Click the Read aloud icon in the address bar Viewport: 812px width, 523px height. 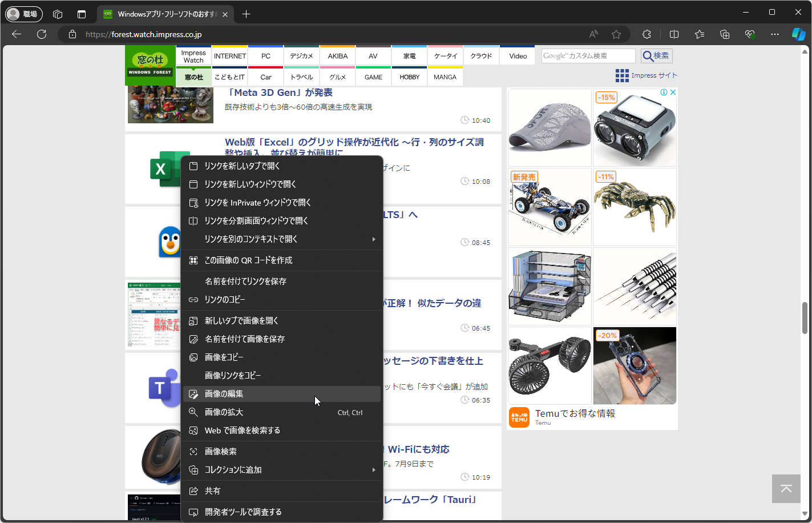click(593, 34)
